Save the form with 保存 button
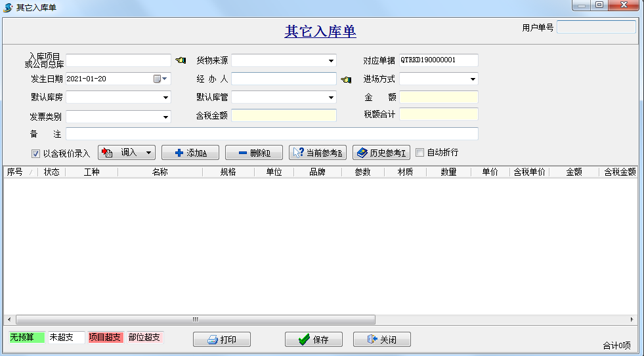 pos(314,340)
